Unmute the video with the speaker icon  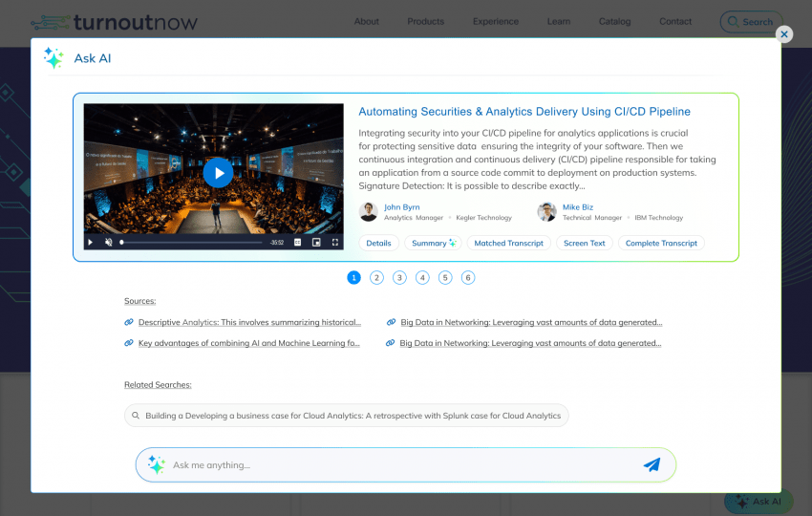pos(108,243)
